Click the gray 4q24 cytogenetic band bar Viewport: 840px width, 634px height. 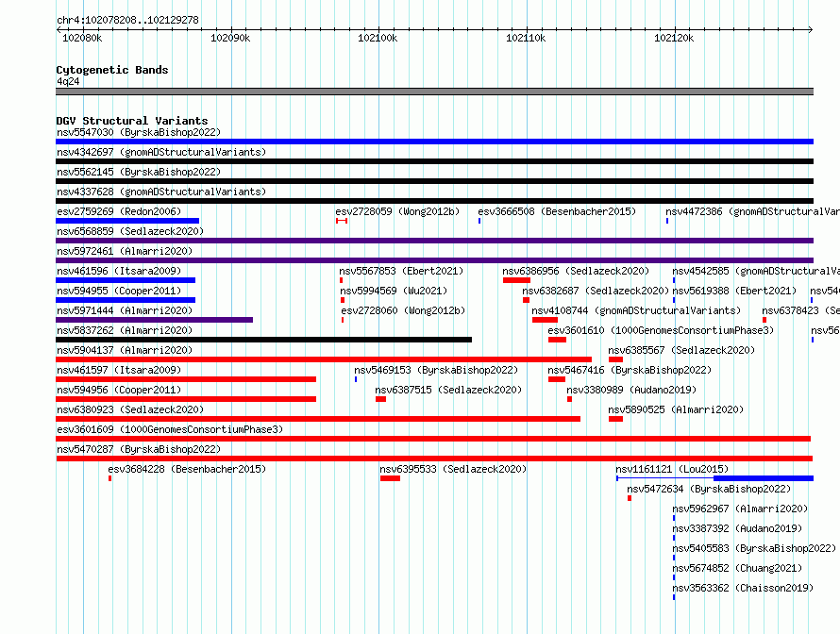(x=434, y=92)
